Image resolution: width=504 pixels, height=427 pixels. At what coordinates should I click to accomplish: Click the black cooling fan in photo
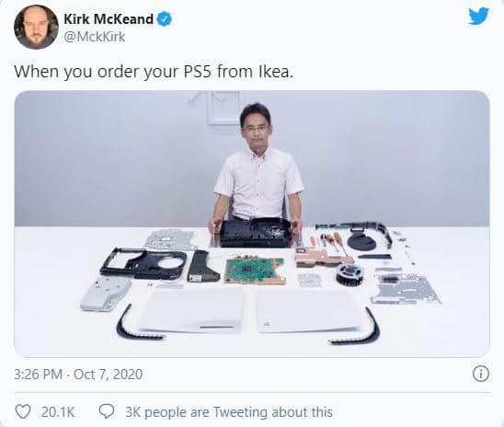point(349,273)
